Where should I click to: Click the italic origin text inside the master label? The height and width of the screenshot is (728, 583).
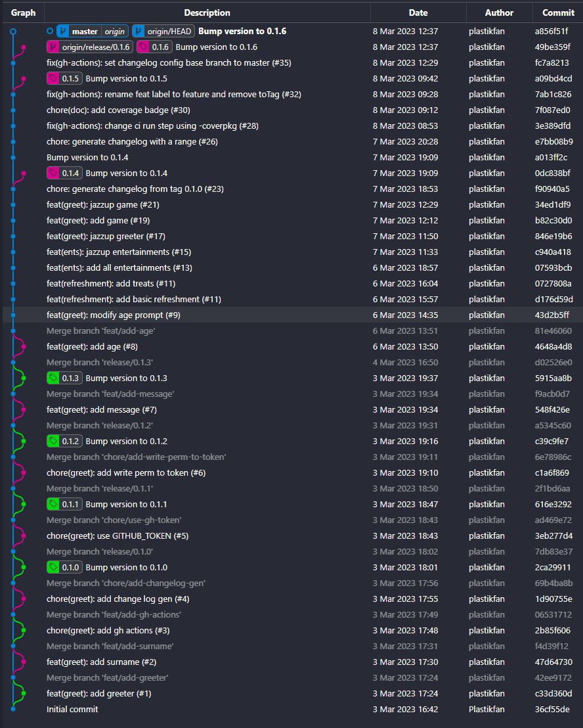pos(115,31)
